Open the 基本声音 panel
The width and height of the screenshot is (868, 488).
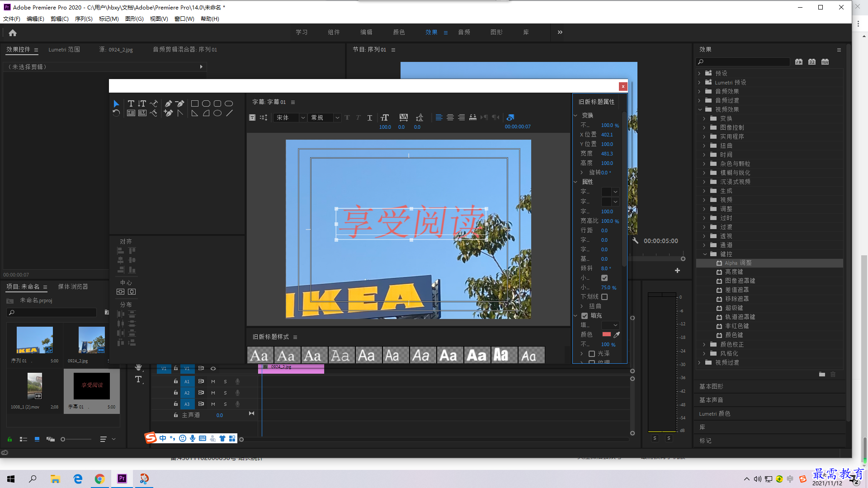711,400
